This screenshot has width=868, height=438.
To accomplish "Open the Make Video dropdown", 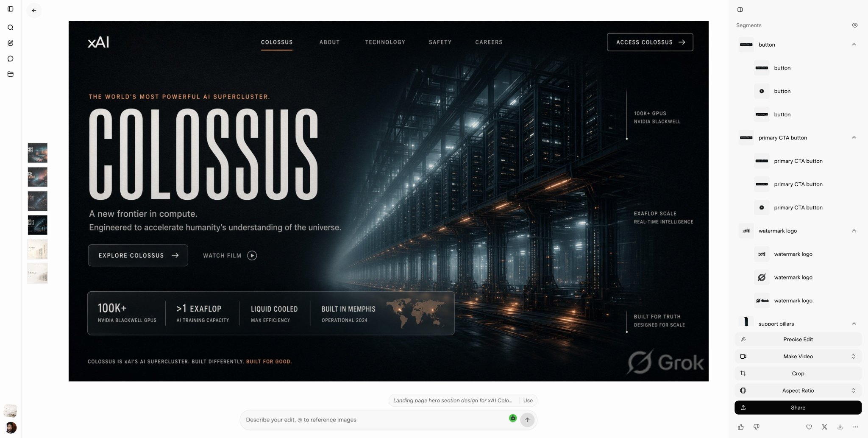I will [798, 356].
